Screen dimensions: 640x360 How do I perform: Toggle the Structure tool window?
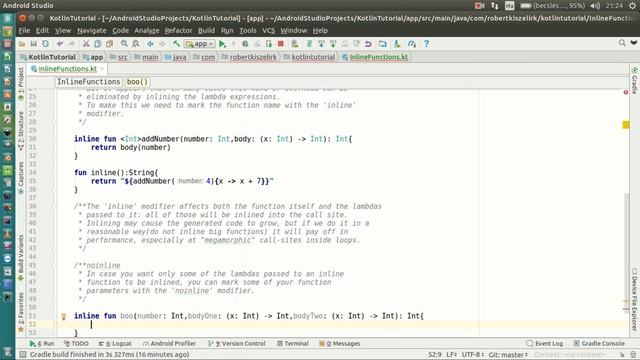coord(21,131)
